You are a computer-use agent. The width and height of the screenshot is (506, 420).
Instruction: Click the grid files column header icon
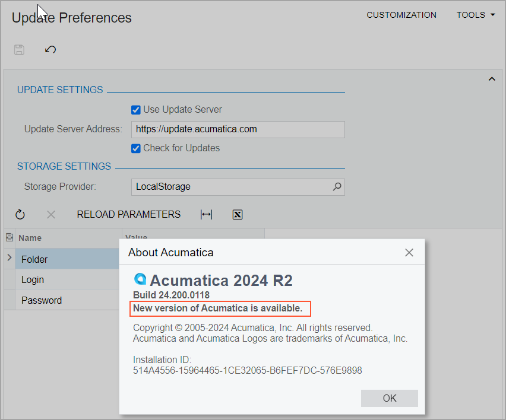10,237
